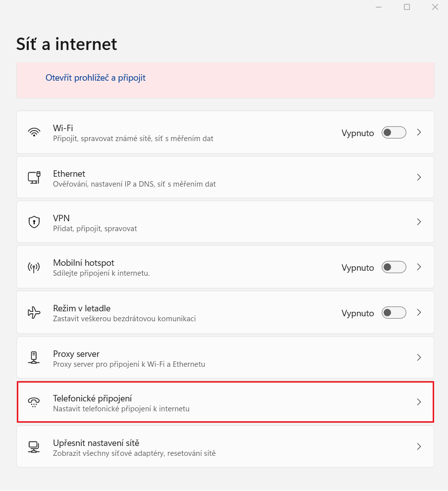Toggle Režim v letadle on
This screenshot has height=491, width=448.
pyautogui.click(x=394, y=312)
